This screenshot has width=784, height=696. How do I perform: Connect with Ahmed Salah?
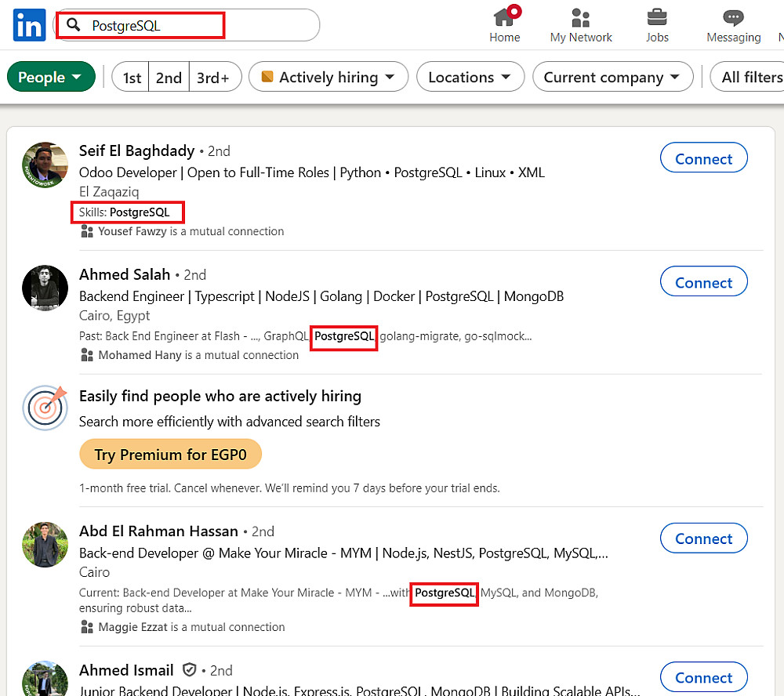pos(703,281)
